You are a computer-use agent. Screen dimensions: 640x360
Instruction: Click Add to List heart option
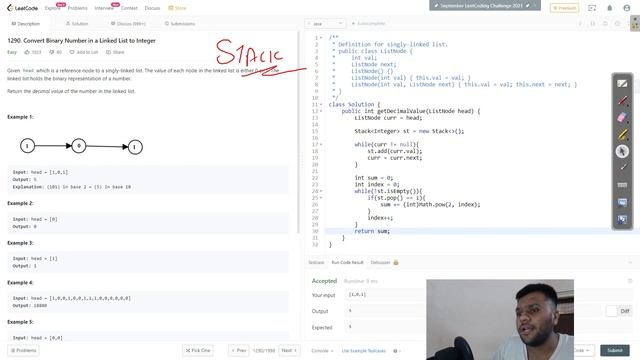click(x=84, y=52)
